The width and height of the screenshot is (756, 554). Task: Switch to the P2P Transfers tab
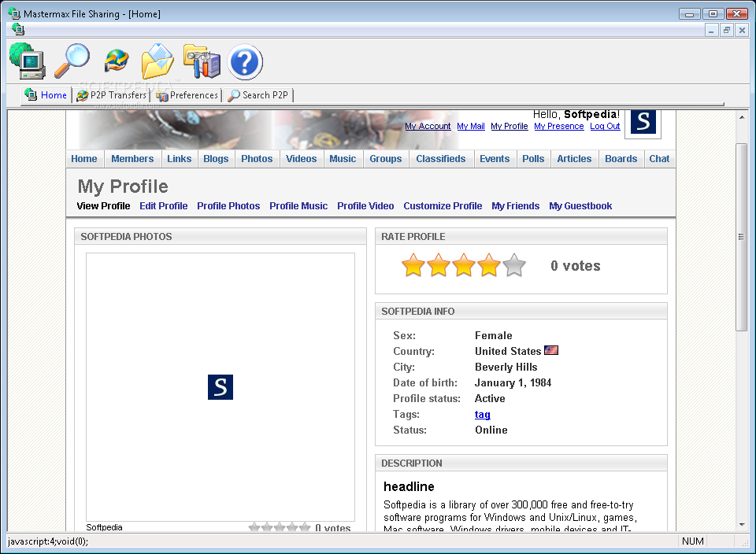tap(111, 95)
